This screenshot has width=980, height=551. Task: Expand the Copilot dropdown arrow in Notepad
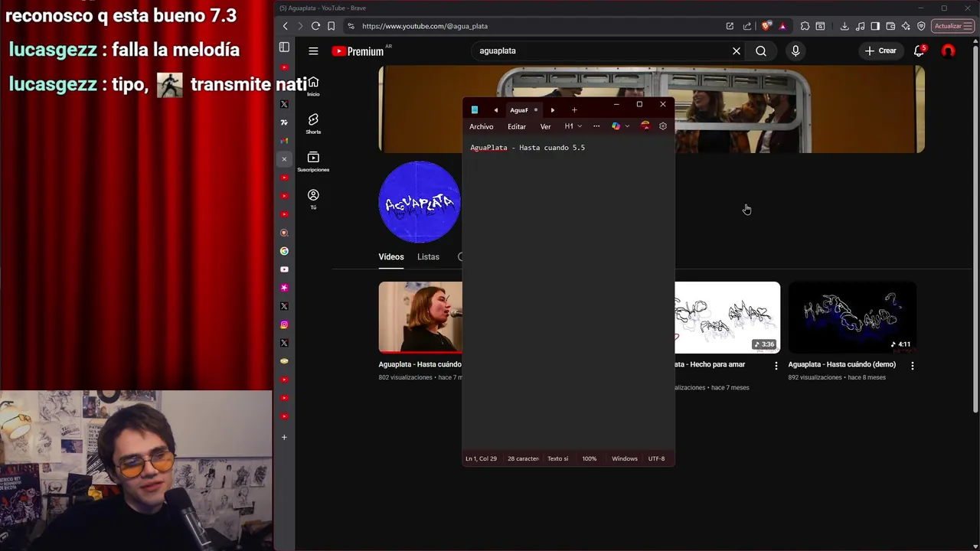(627, 126)
